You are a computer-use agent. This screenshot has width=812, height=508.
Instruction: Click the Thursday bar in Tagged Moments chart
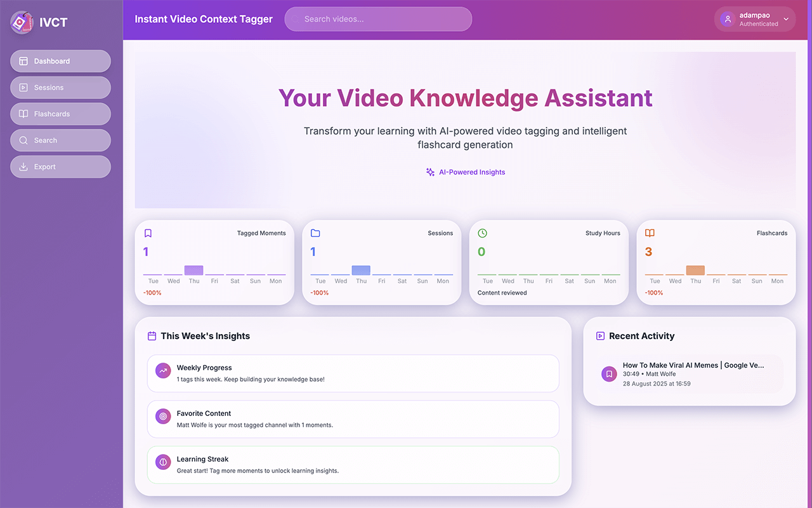[x=193, y=271]
